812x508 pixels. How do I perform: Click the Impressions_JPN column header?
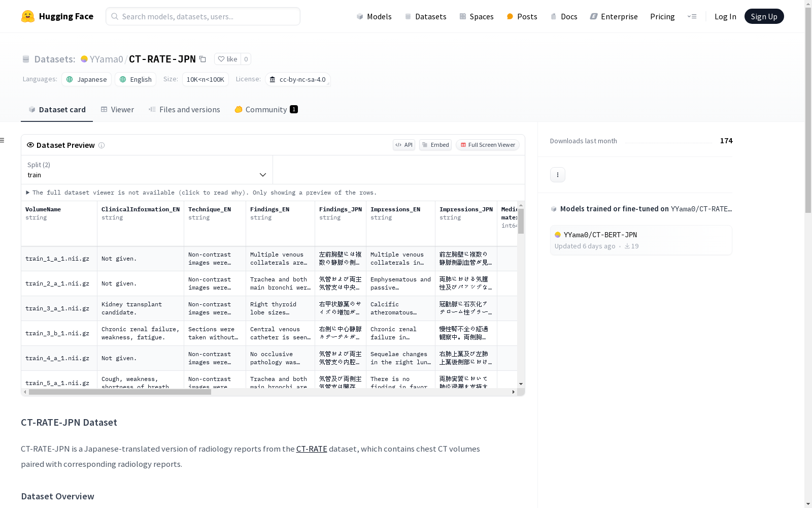click(x=466, y=224)
